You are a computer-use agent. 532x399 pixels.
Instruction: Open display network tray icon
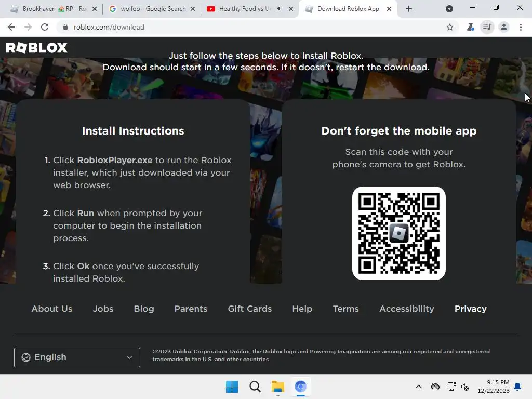pos(451,387)
